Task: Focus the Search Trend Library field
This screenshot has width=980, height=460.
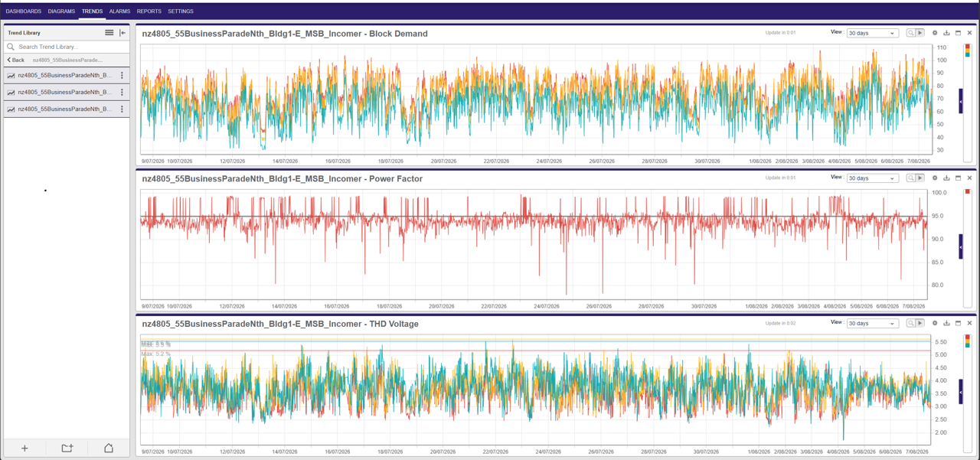Action: (x=67, y=47)
